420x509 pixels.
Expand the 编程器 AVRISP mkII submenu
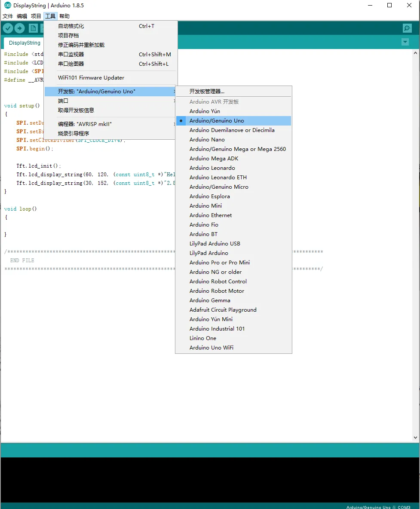[111, 124]
